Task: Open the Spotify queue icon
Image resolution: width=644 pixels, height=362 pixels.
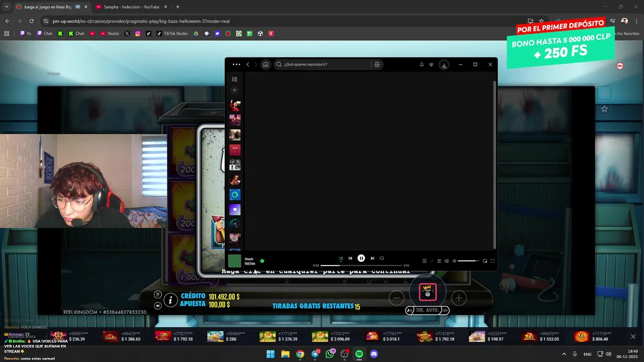Action: (x=439, y=261)
